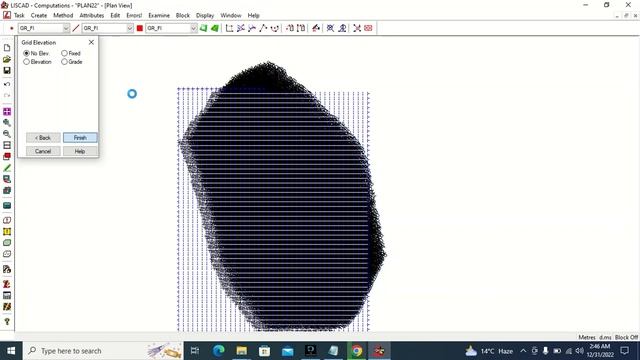640x360 pixels.
Task: Open the Window menu
Action: [x=231, y=15]
